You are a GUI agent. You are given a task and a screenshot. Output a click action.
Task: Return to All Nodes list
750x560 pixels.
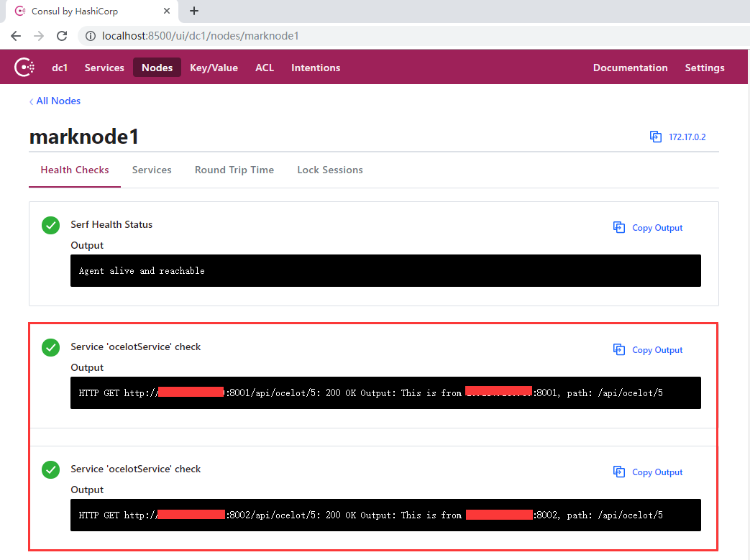[x=55, y=101]
